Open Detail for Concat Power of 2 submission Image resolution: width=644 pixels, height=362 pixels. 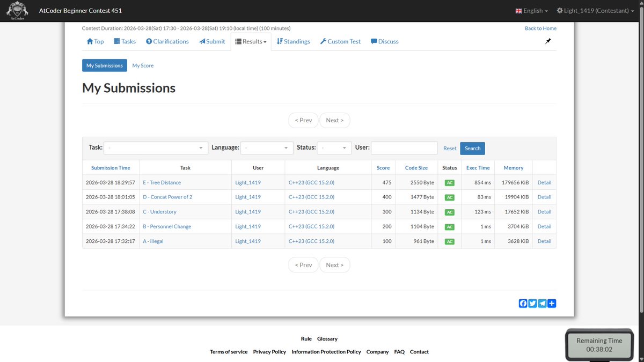pos(544,197)
